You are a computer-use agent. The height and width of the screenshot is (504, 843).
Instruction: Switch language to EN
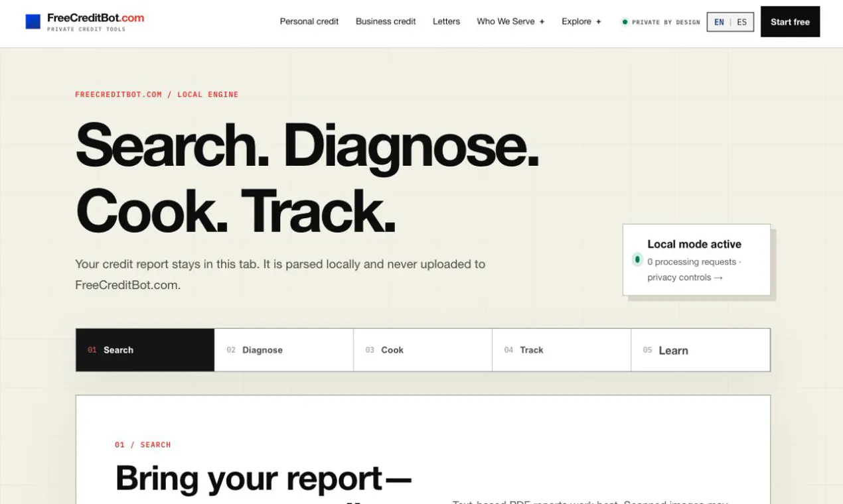coord(719,22)
